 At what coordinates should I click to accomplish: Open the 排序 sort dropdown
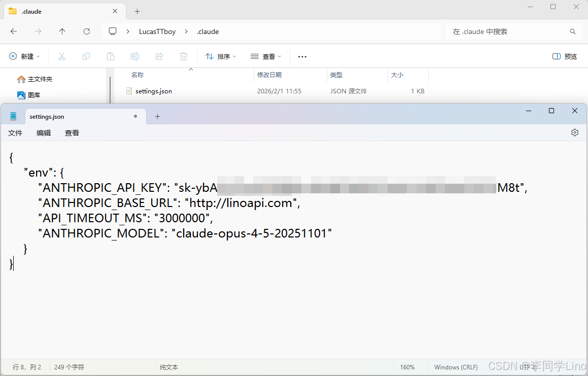tap(221, 56)
